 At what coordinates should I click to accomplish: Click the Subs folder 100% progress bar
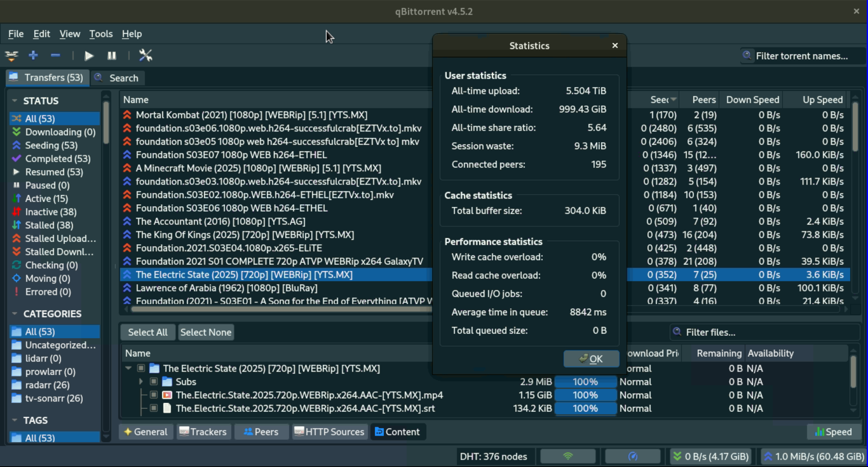(586, 382)
